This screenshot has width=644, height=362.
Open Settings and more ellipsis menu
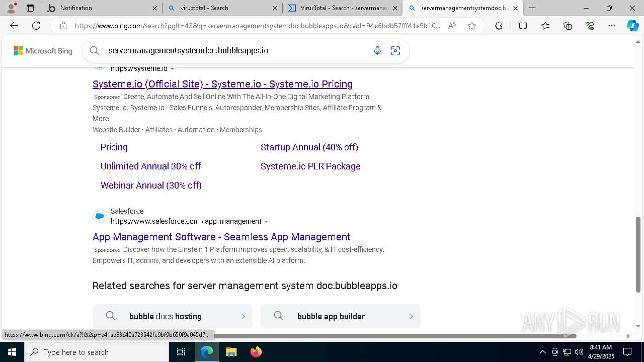tap(612, 26)
